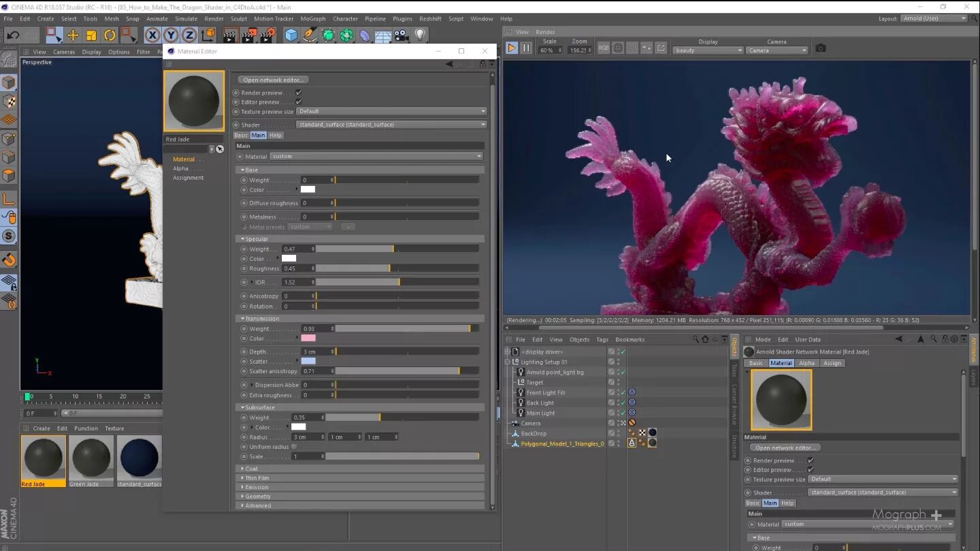Click the pink Transmission color swatch
Viewport: 980px width, 551px height.
click(x=308, y=339)
